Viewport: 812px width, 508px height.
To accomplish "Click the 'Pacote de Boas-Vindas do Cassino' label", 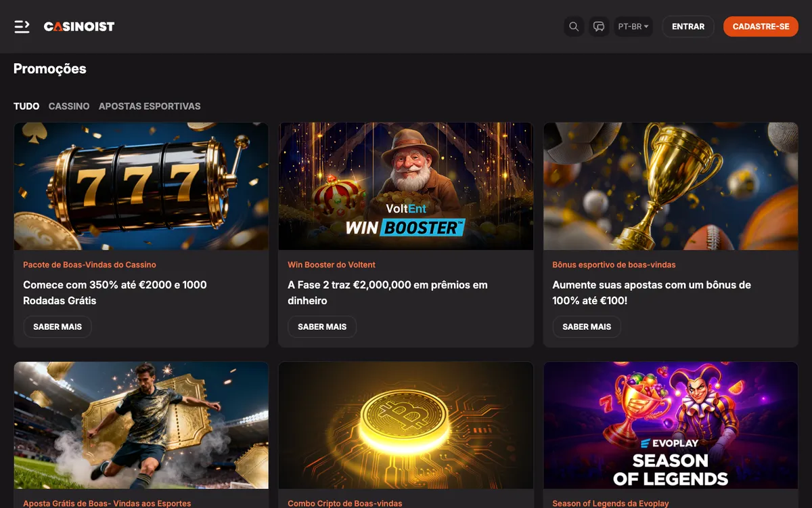I will [x=89, y=265].
